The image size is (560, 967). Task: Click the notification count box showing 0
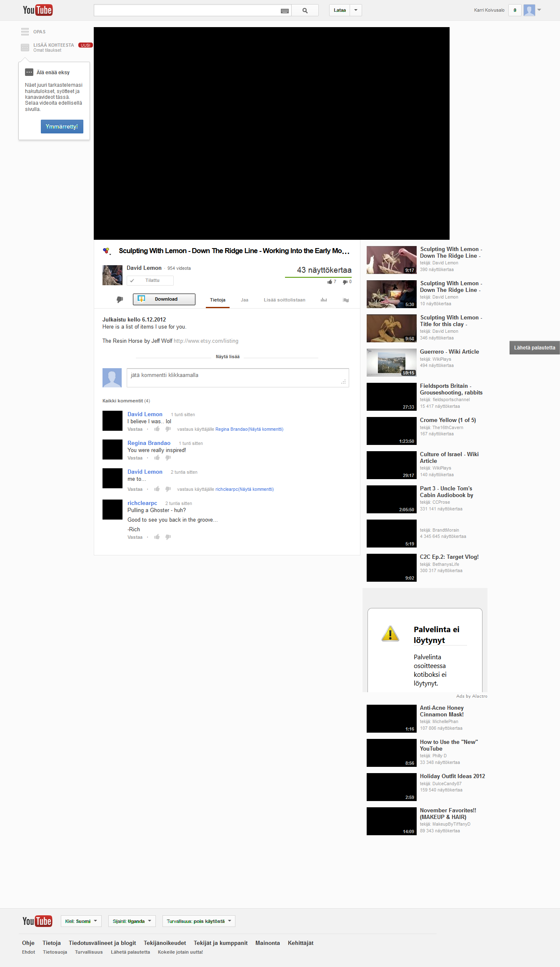pos(515,10)
